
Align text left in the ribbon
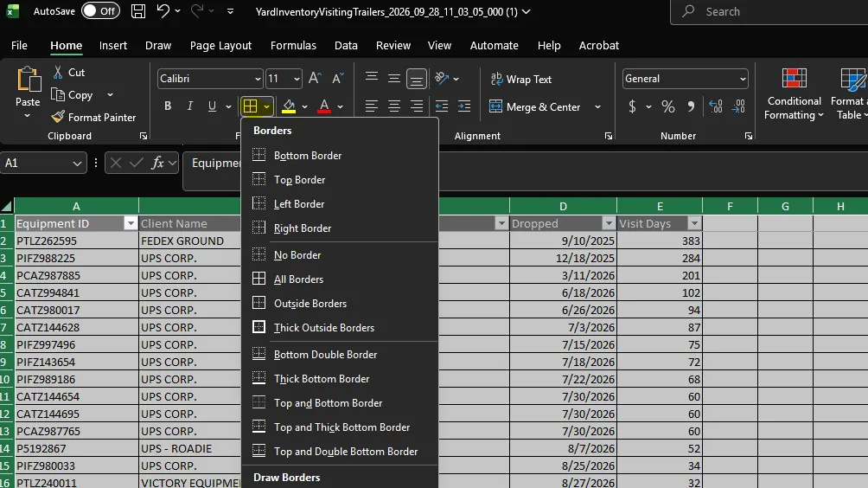pyautogui.click(x=371, y=106)
